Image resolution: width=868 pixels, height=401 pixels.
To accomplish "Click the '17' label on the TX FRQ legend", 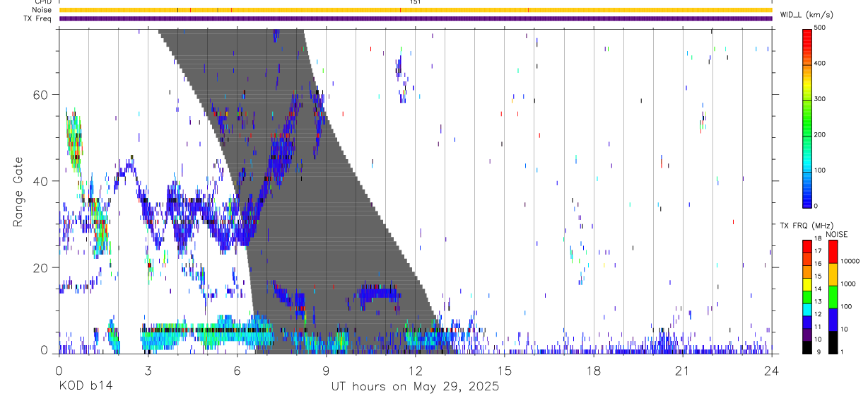I will [819, 251].
